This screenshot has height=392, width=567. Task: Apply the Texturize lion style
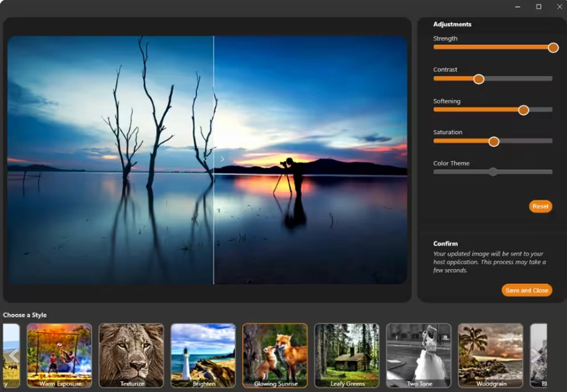131,355
